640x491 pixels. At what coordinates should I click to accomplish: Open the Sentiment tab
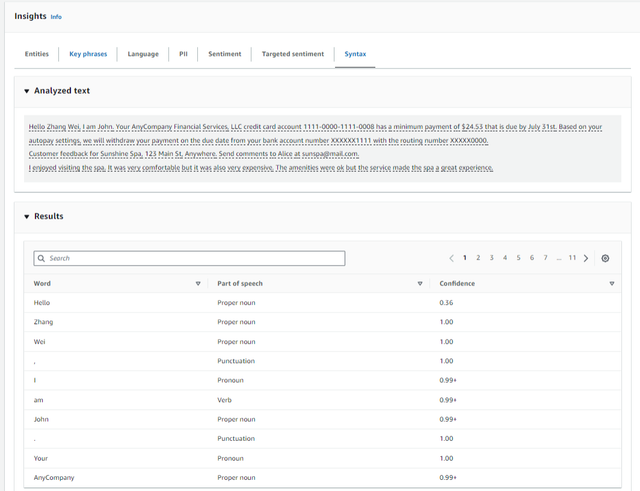click(x=224, y=54)
